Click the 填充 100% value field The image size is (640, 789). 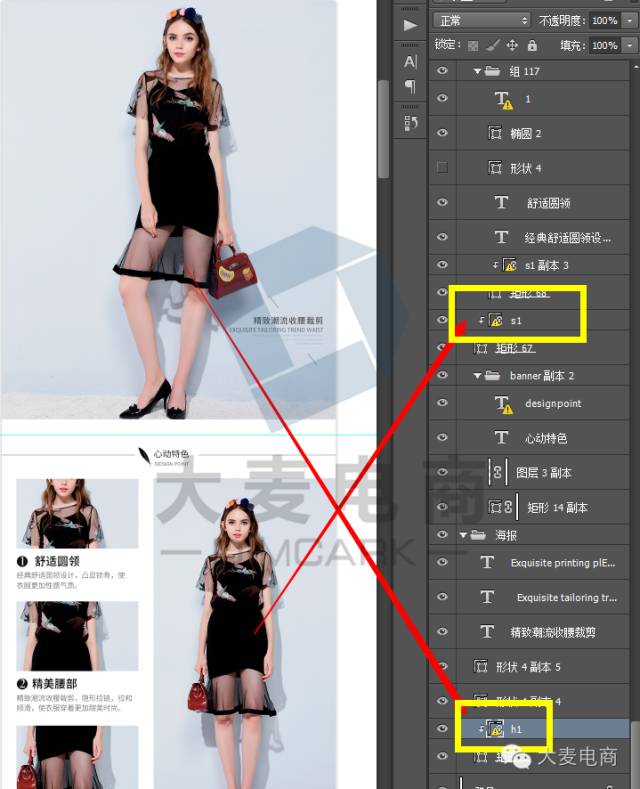coord(604,46)
